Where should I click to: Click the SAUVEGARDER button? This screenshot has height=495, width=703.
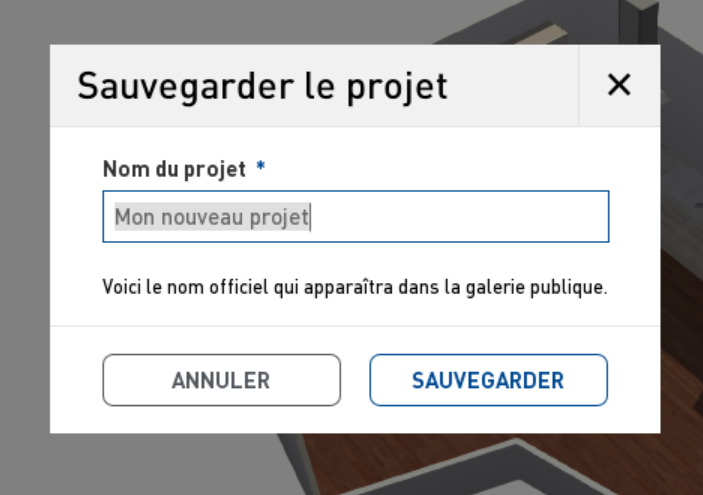[x=489, y=380]
